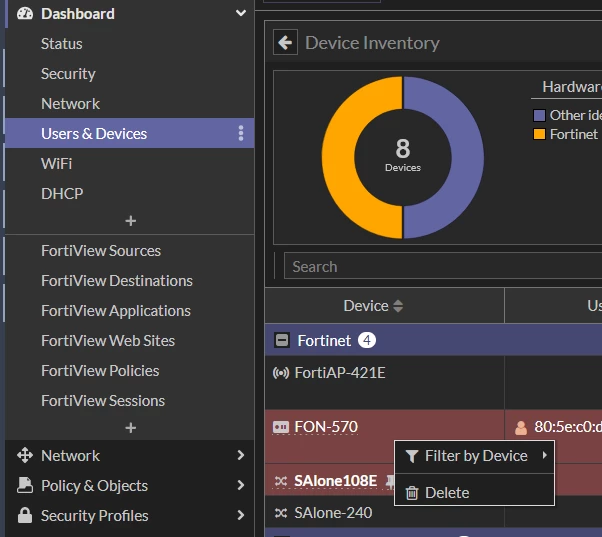Click the Network section move-arrows icon
The image size is (602, 537).
pyautogui.click(x=25, y=455)
